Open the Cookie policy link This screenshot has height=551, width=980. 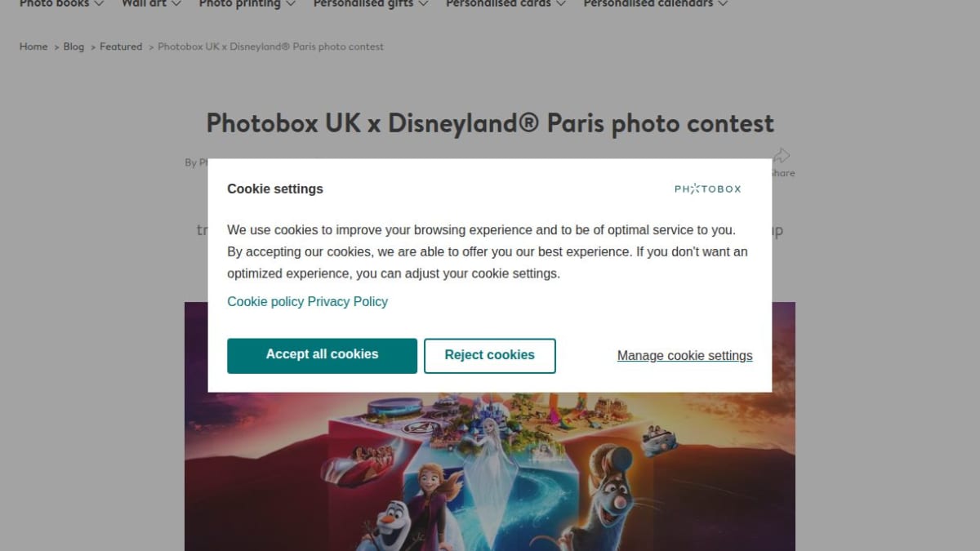pyautogui.click(x=265, y=301)
